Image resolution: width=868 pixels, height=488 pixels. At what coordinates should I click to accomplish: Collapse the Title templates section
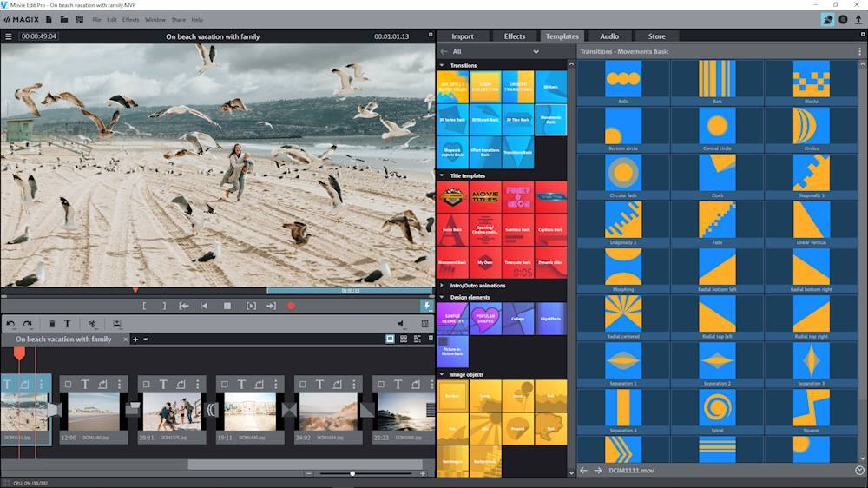click(441, 175)
